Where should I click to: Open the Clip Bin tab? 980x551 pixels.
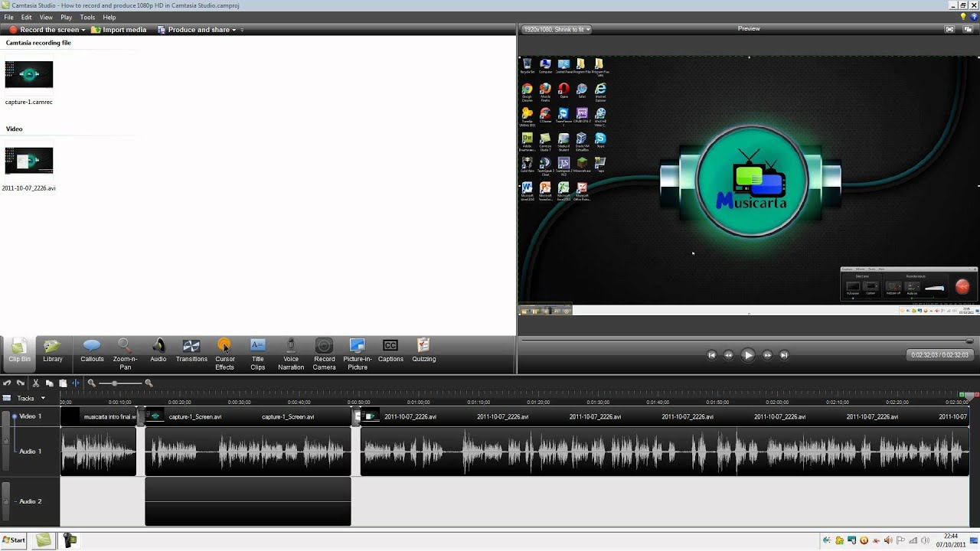19,354
